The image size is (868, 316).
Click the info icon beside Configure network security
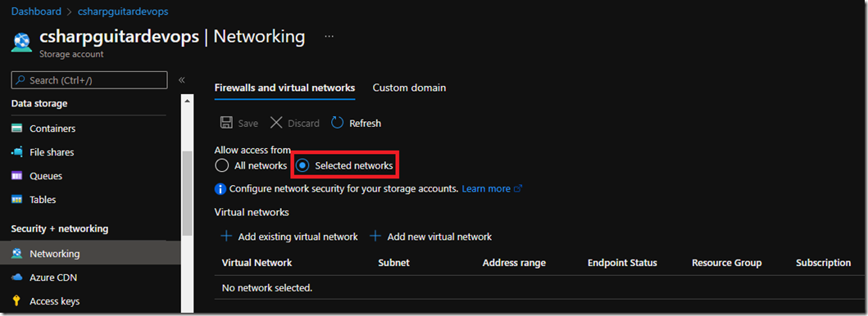pyautogui.click(x=220, y=189)
